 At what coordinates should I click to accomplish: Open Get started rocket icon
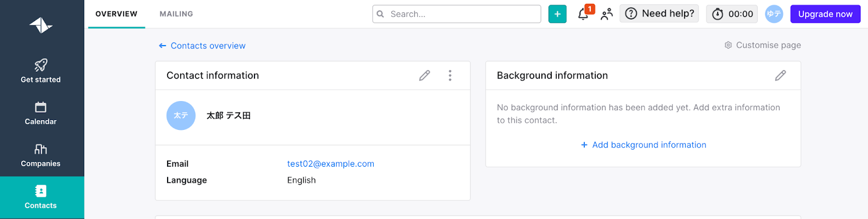41,66
